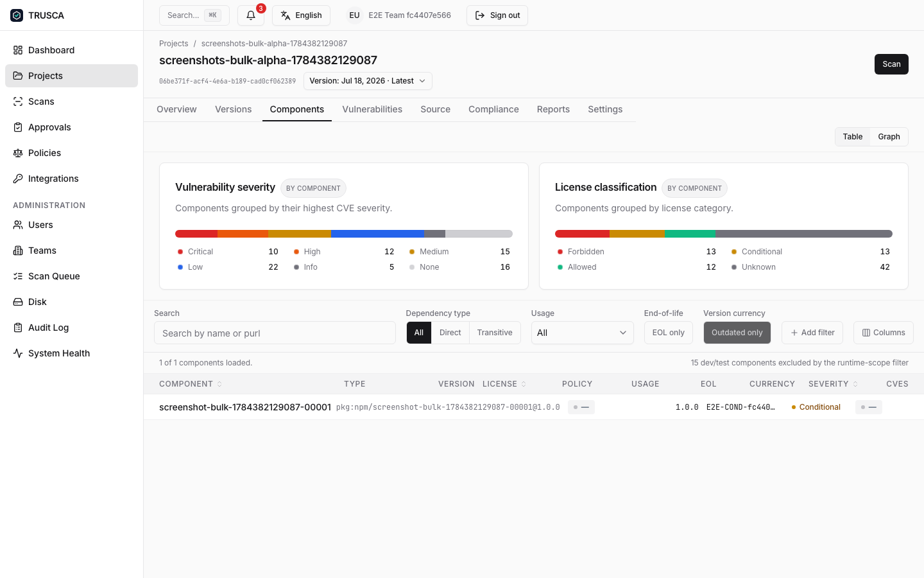Open the Scan Queue list icon
The image size is (924, 578).
pyautogui.click(x=18, y=276)
